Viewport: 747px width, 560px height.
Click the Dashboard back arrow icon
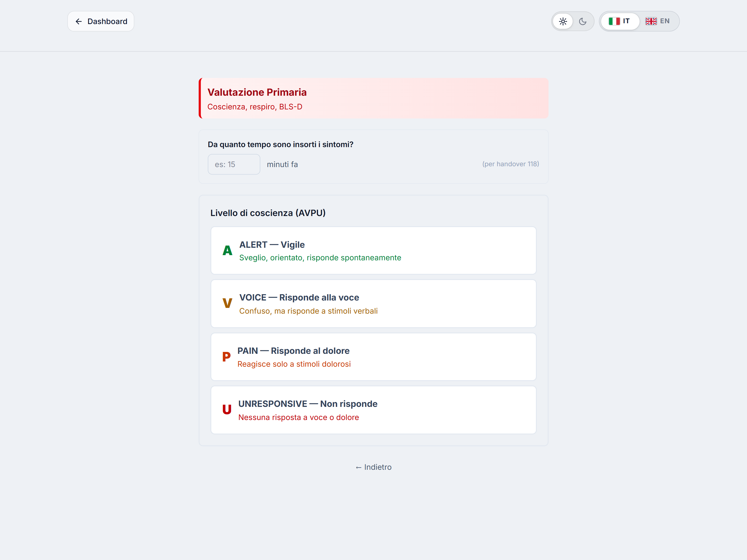(x=79, y=22)
